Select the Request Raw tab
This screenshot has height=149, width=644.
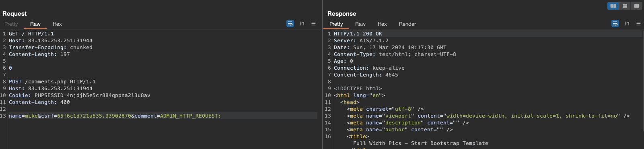tap(35, 24)
